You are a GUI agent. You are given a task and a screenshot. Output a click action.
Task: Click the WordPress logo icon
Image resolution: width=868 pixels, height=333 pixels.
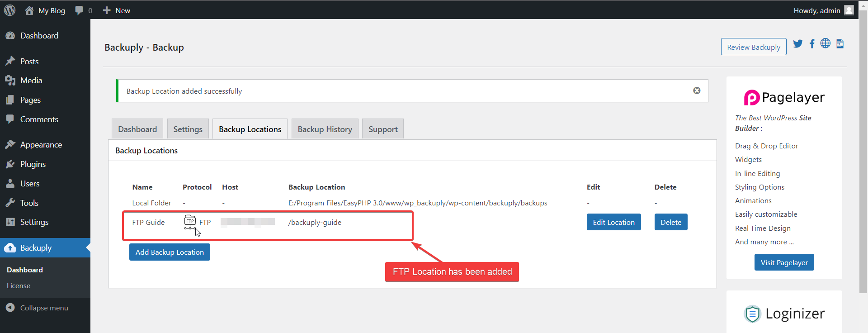click(9, 10)
